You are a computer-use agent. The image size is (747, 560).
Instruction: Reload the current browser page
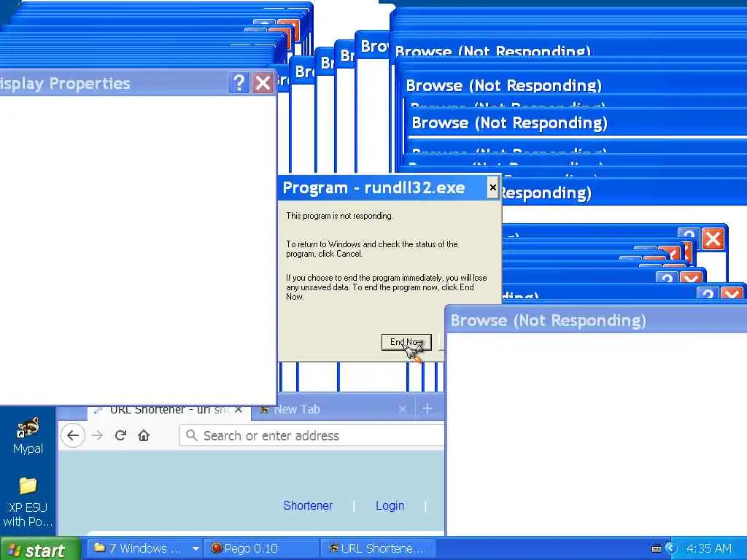point(120,435)
